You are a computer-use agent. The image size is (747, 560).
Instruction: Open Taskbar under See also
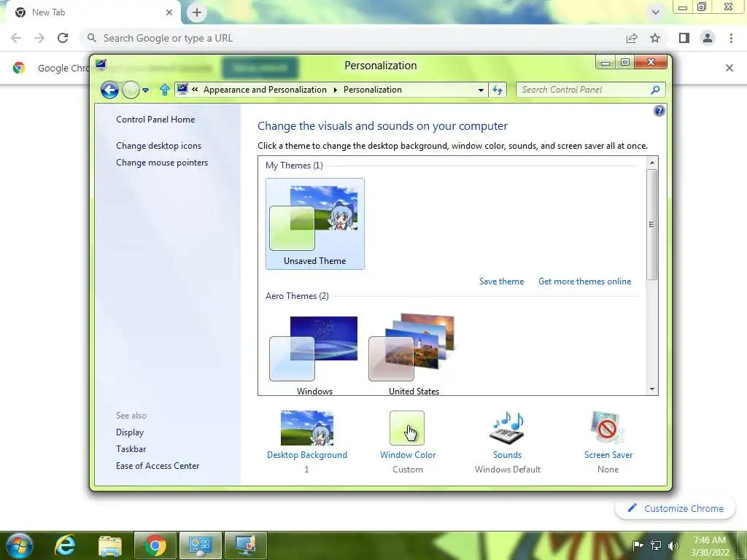pyautogui.click(x=131, y=449)
